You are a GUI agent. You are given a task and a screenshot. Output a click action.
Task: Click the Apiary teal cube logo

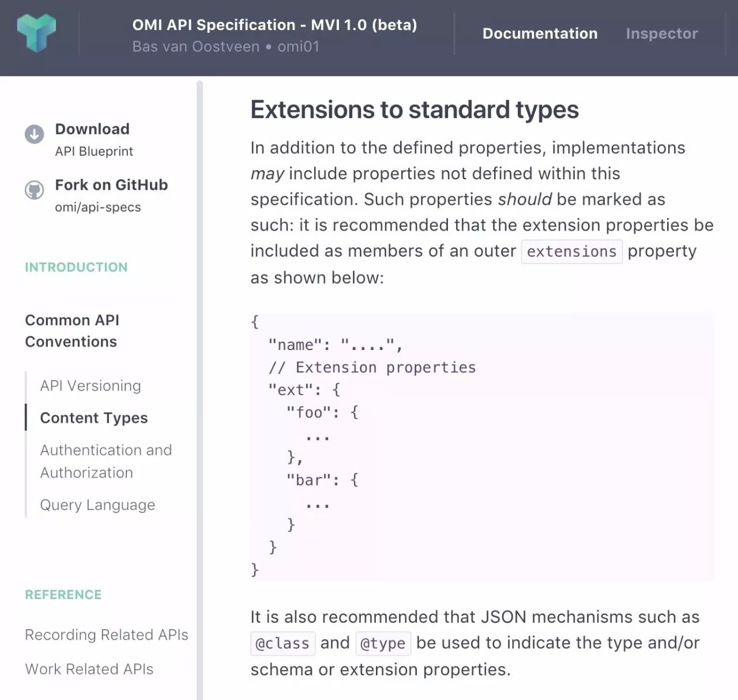pos(36,33)
